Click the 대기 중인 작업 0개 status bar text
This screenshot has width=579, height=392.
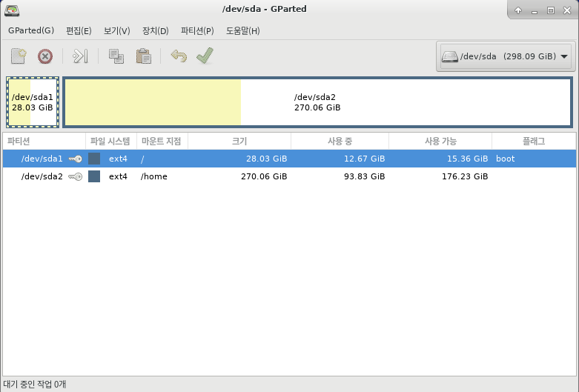click(35, 385)
